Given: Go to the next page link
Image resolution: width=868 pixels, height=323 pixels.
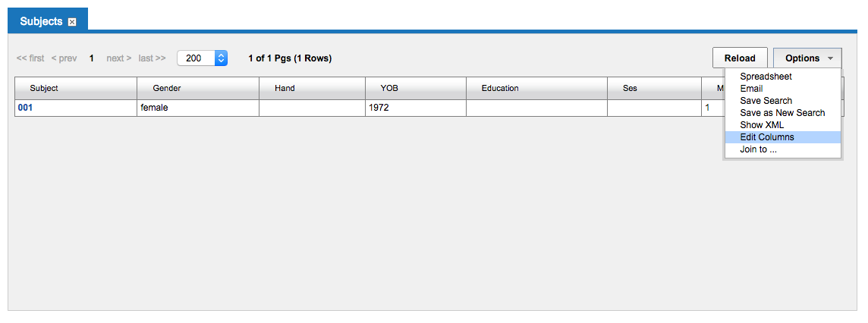Looking at the screenshot, I should pyautogui.click(x=118, y=58).
